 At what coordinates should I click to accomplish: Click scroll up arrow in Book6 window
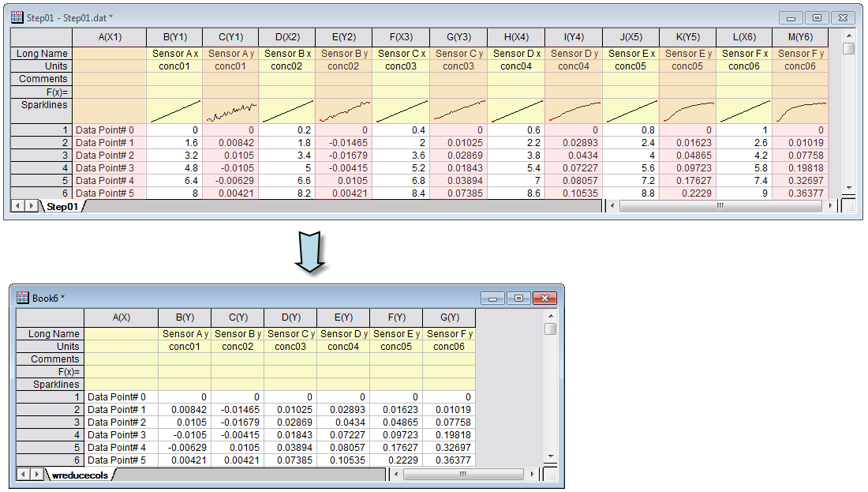(x=550, y=316)
